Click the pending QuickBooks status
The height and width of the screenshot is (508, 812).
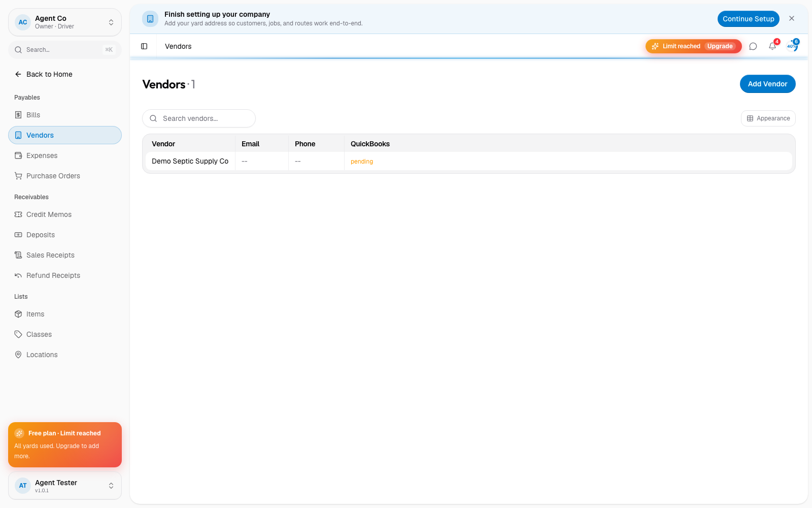tap(362, 162)
